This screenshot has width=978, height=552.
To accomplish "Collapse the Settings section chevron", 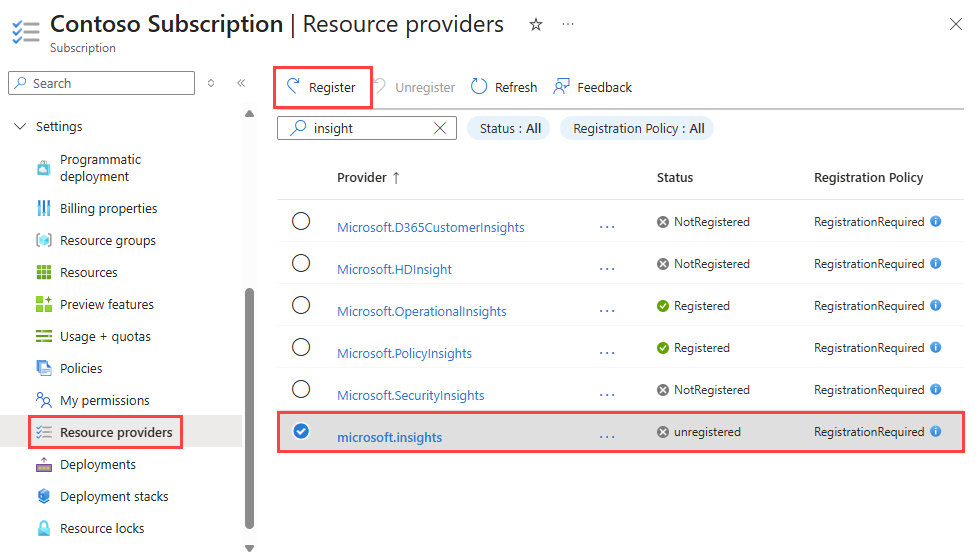I will 19,127.
